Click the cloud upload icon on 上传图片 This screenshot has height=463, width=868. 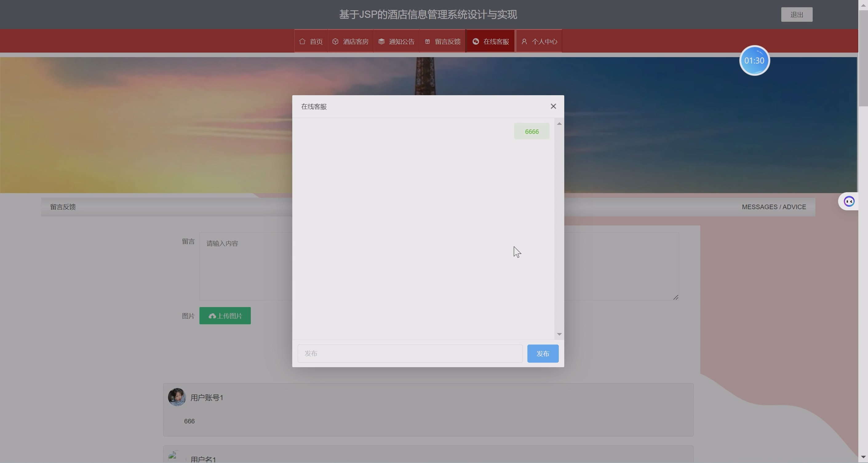coord(212,316)
